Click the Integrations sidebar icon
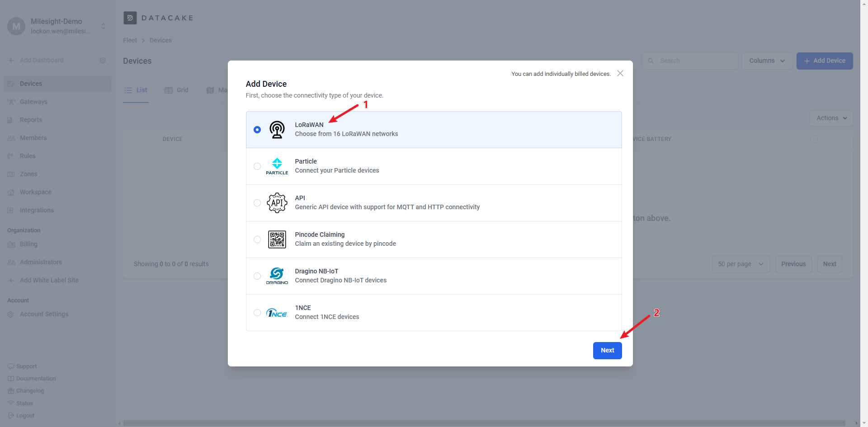 (x=11, y=211)
